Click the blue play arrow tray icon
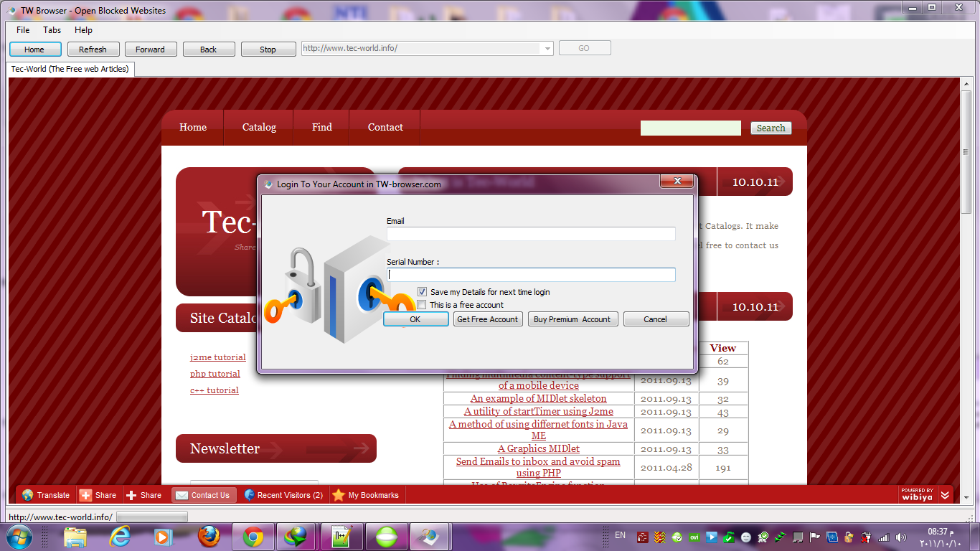980x551 pixels. [x=712, y=537]
